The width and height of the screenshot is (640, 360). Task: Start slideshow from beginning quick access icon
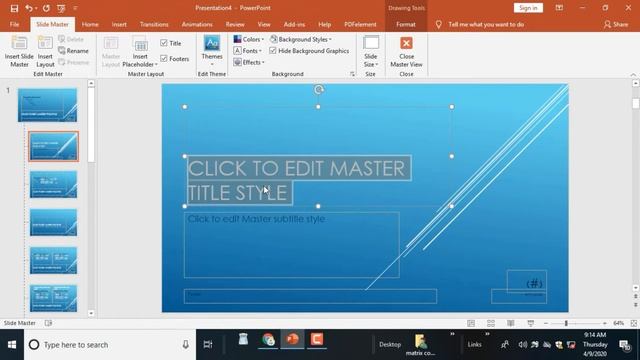point(61,8)
